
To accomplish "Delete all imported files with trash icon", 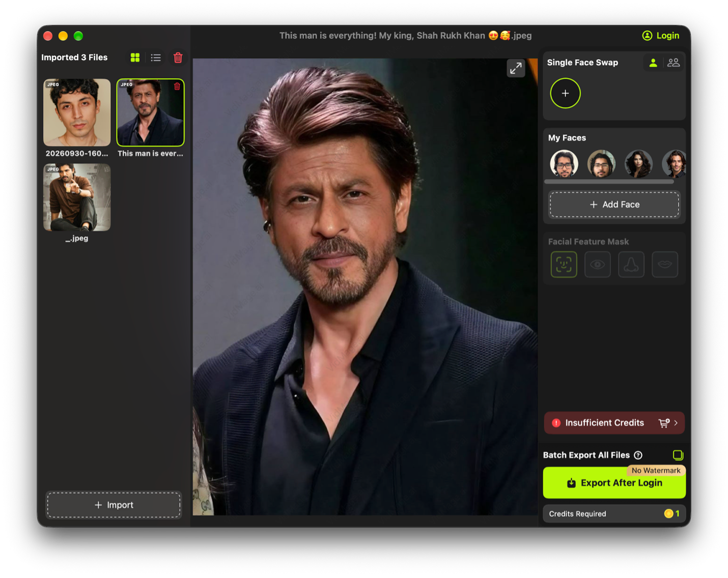I will point(178,57).
